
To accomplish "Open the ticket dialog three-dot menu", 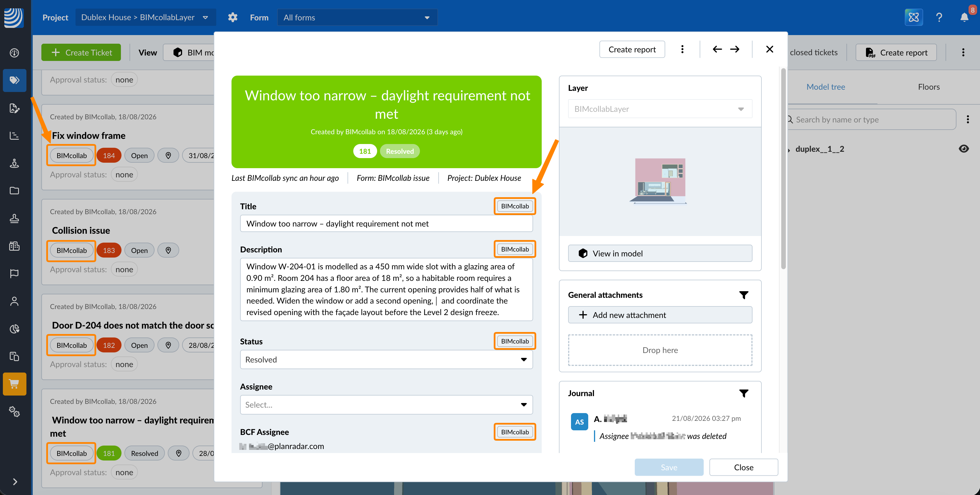I will tap(682, 49).
